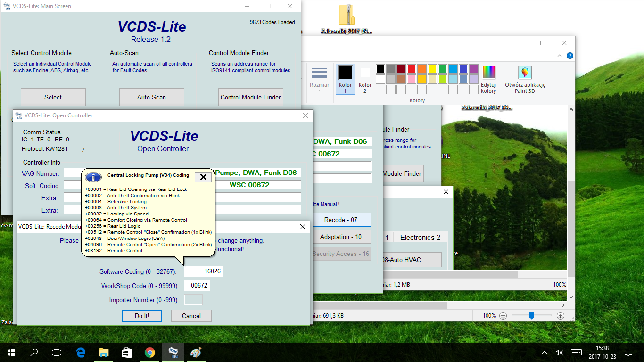Open Windows search from the taskbar
644x362 pixels.
(x=34, y=353)
